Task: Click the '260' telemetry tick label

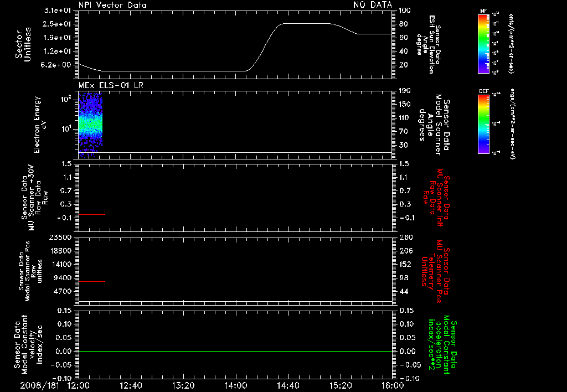Action: pyautogui.click(x=405, y=237)
